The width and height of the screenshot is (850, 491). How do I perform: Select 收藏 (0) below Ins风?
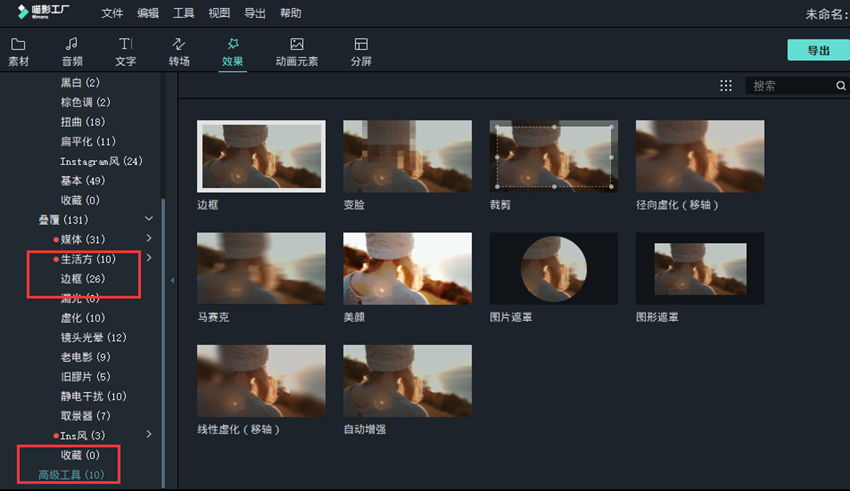pyautogui.click(x=80, y=455)
